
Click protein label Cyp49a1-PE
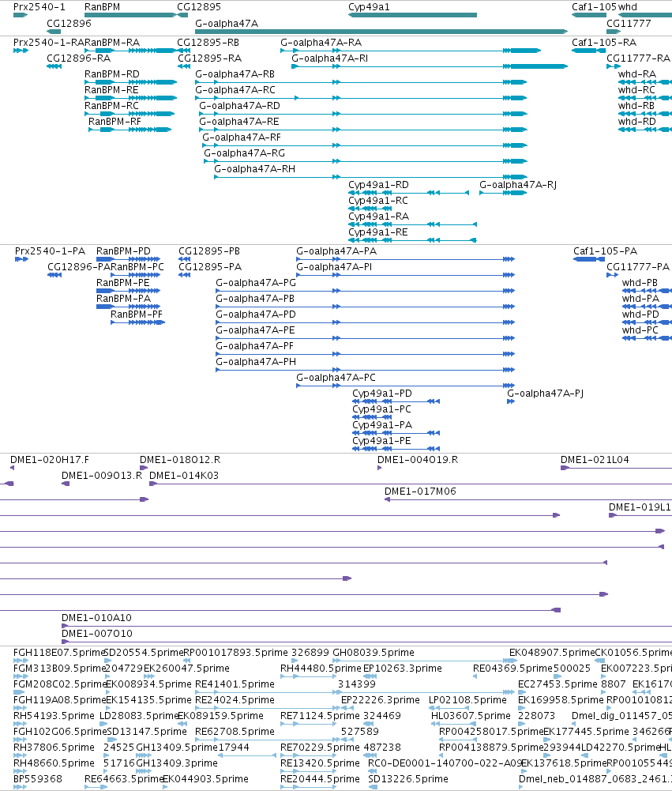click(381, 441)
